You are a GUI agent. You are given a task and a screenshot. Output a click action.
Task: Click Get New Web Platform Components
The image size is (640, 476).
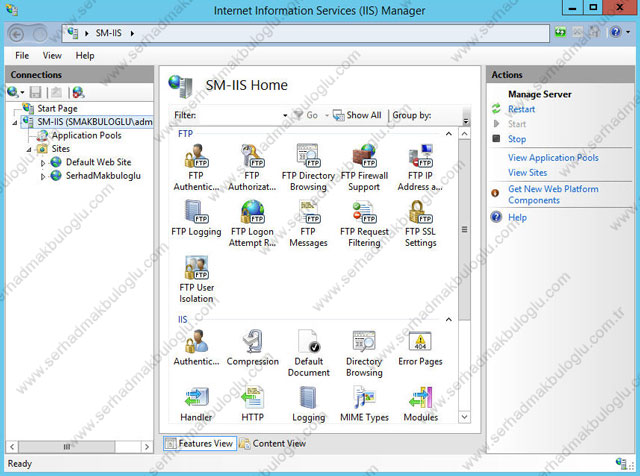click(x=553, y=194)
